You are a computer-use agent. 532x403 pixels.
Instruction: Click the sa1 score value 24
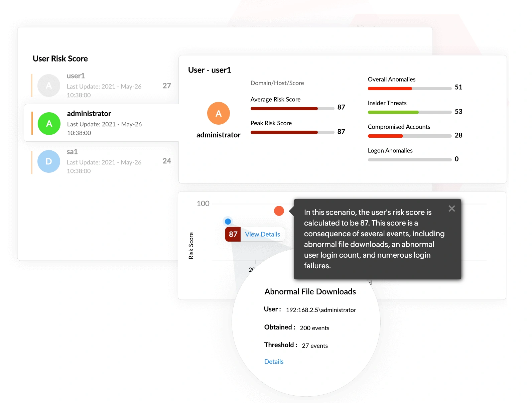click(x=167, y=161)
